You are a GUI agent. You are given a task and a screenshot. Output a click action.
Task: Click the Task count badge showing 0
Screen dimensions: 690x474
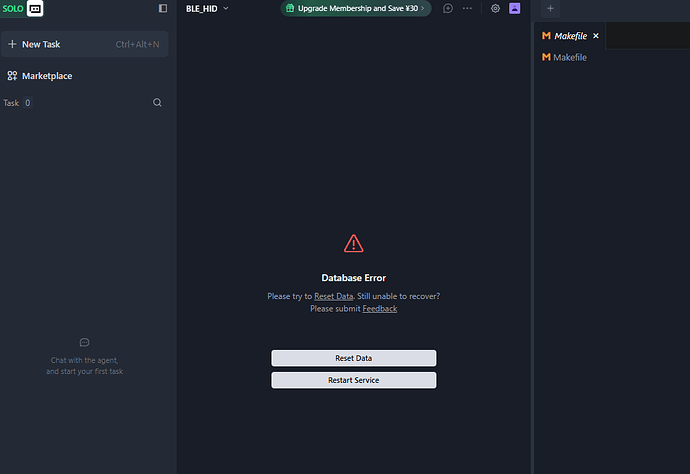(x=27, y=103)
